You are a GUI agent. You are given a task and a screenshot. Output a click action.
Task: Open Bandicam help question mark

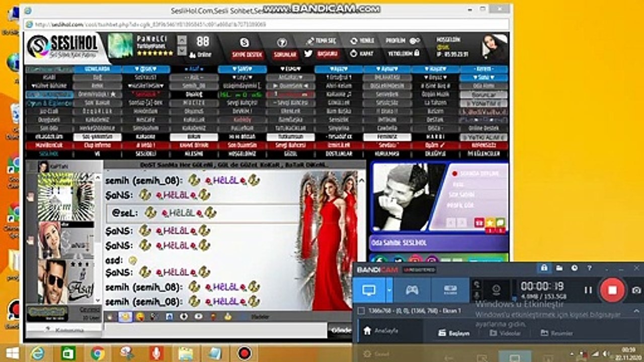click(589, 268)
